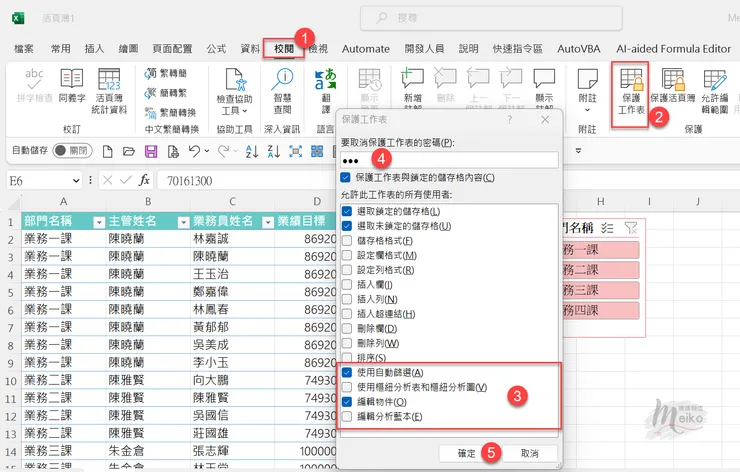Check 使用樞紐分析表和樞紐分析圖 option
Viewport: 740px width, 472px height.
click(347, 387)
